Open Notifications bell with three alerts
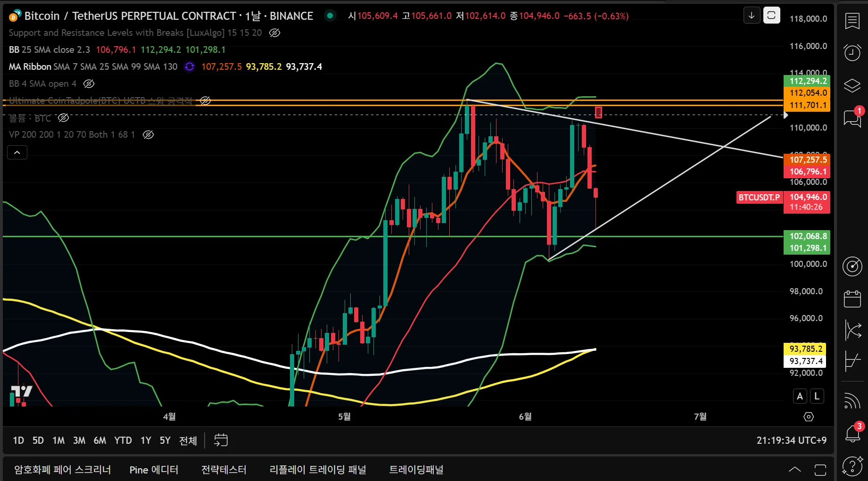Image resolution: width=868 pixels, height=481 pixels. [x=852, y=432]
